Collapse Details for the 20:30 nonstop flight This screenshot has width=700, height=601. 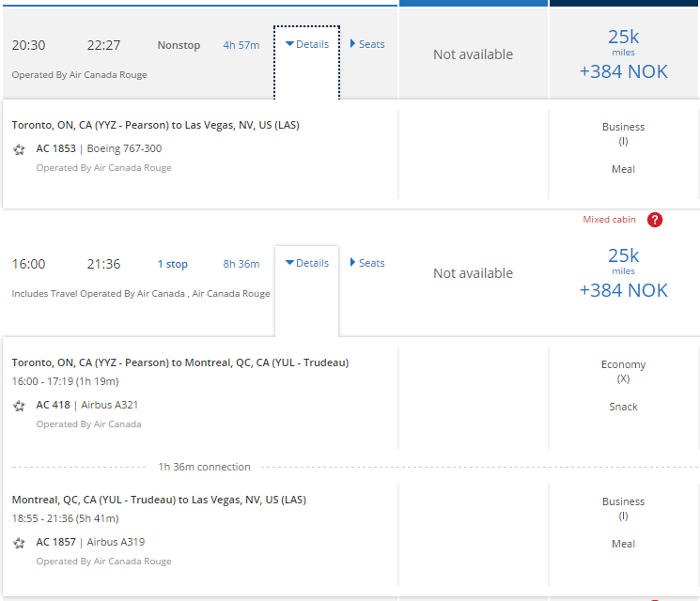pyautogui.click(x=307, y=44)
